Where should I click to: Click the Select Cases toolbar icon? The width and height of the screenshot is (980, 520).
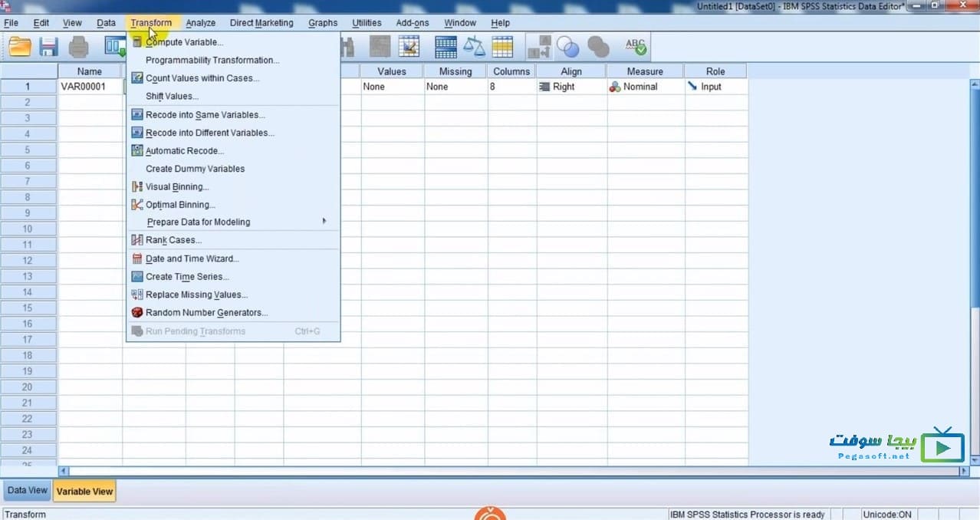point(502,48)
